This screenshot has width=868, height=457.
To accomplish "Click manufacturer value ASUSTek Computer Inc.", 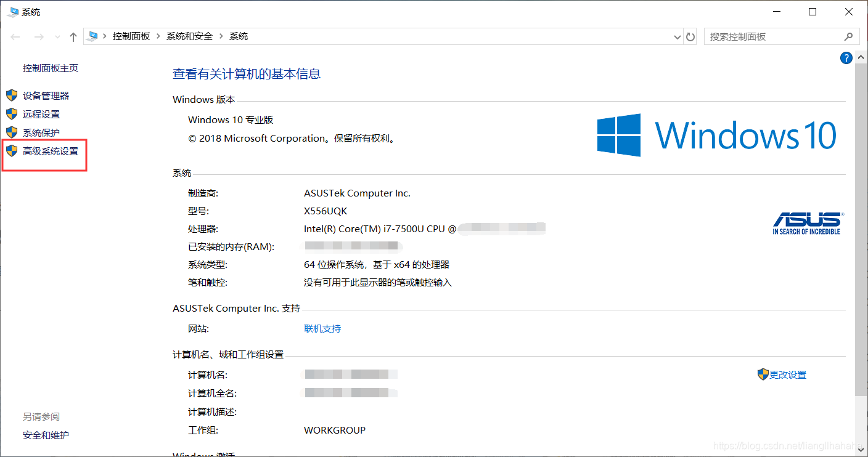I will [357, 193].
